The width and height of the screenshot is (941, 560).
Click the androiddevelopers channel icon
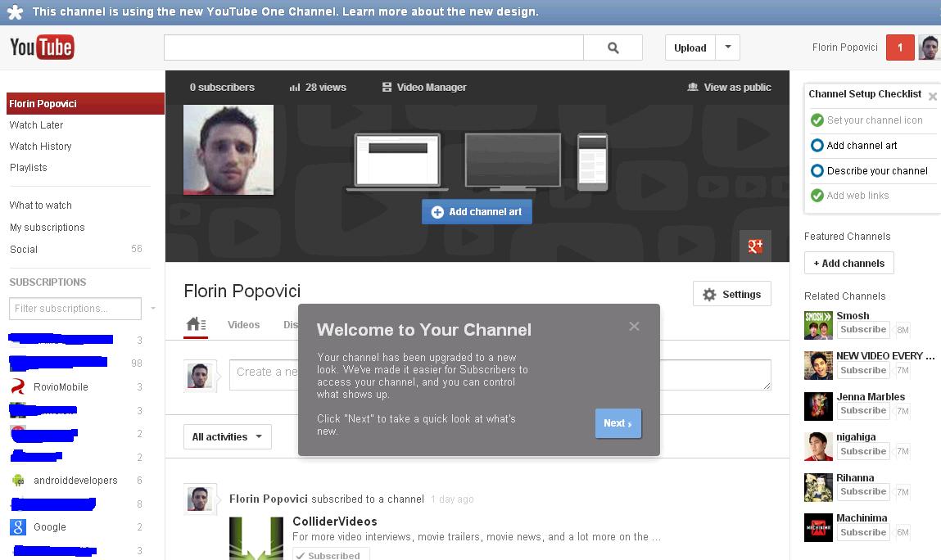point(18,480)
